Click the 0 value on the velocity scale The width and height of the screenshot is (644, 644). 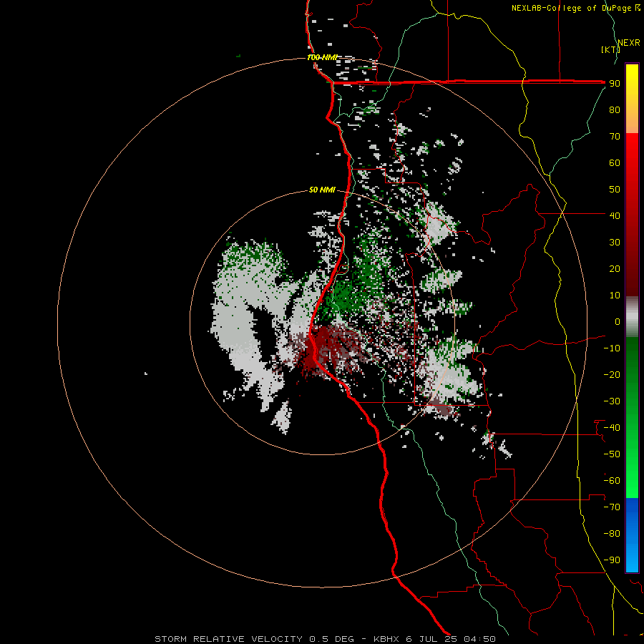click(x=618, y=321)
